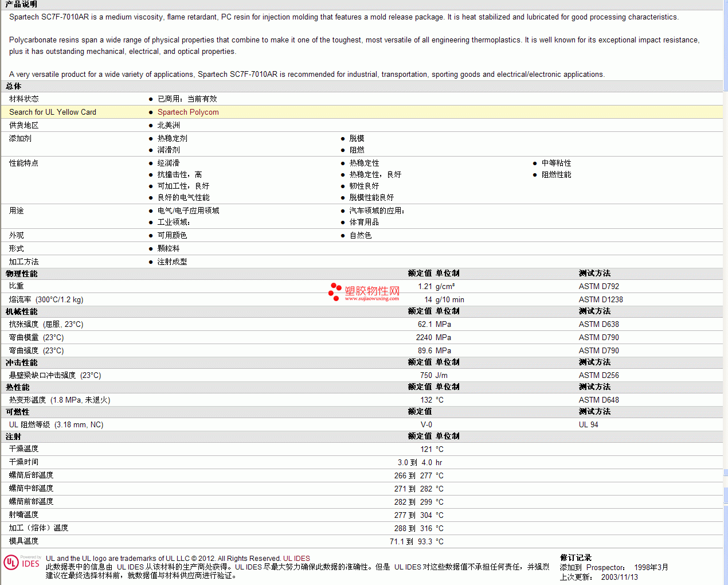Click the '射嘴温度' row label
Viewport: 728px width, 585px height.
coord(24,514)
